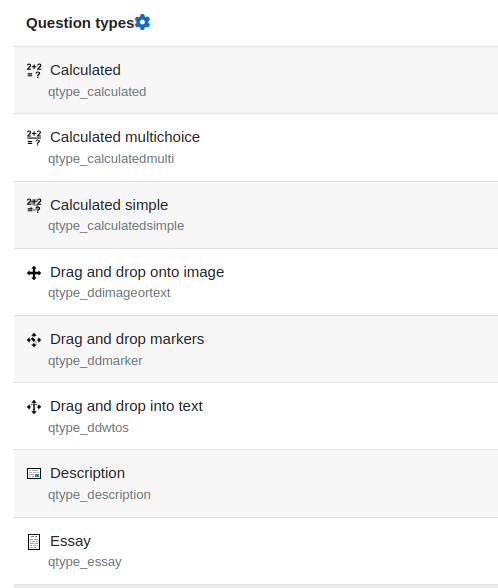Click the qtype_calculatedmulti plugin name
The height and width of the screenshot is (588, 498).
pos(111,159)
